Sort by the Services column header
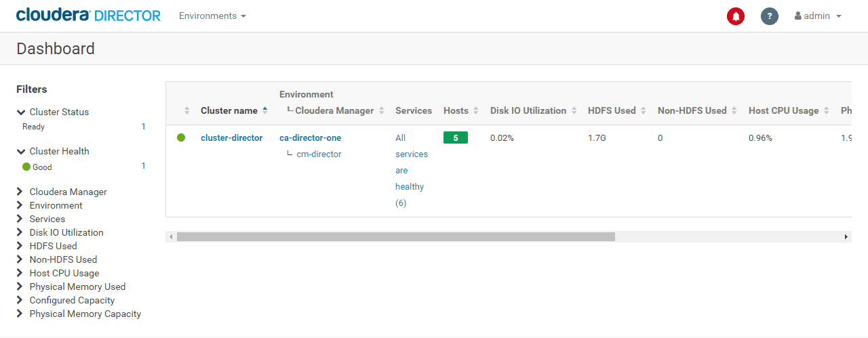Screen dimensions: 868x338 pyautogui.click(x=414, y=110)
